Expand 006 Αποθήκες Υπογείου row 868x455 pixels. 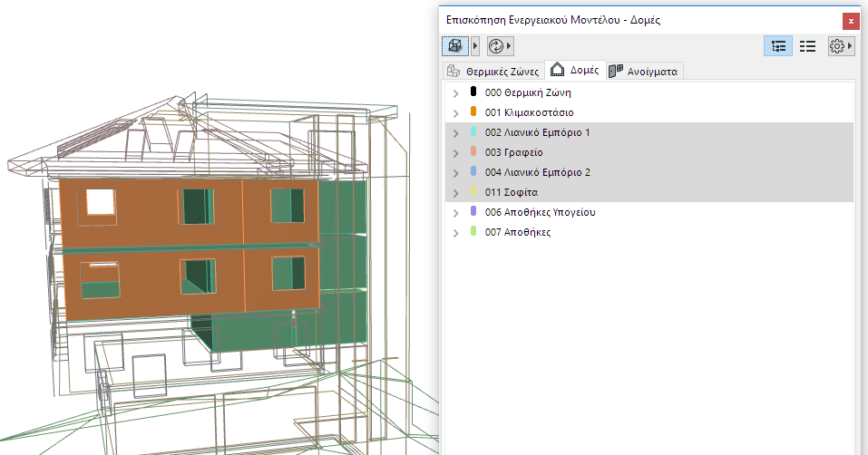455,213
